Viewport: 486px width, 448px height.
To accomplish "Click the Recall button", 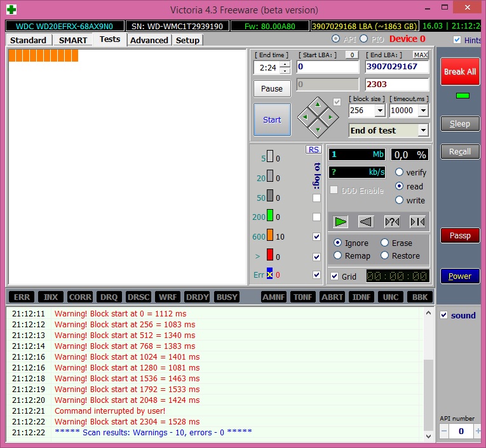I will (460, 152).
